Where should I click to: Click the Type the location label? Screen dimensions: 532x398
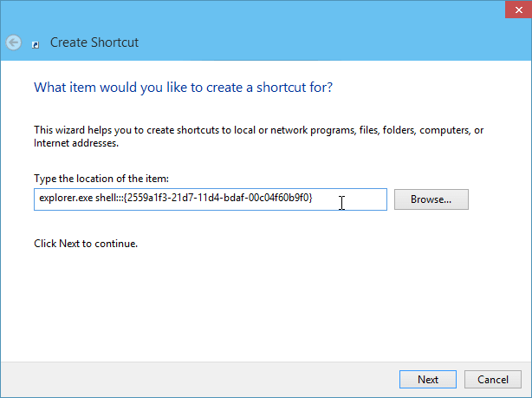click(x=101, y=179)
